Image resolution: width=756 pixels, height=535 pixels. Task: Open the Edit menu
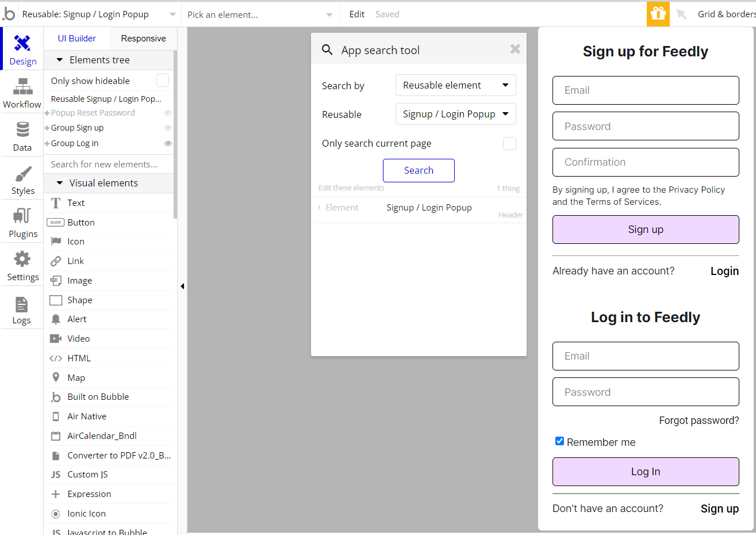click(356, 14)
